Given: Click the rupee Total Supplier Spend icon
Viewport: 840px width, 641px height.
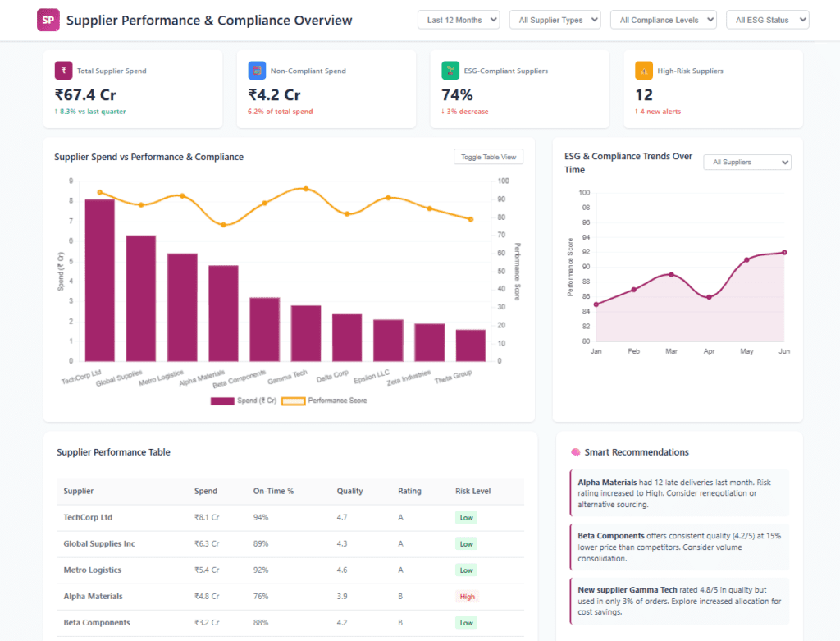Looking at the screenshot, I should click(x=63, y=71).
